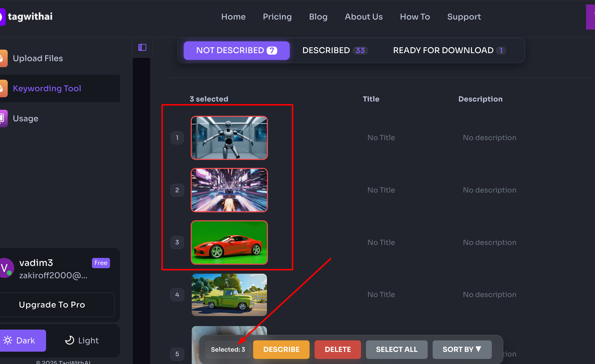This screenshot has width=595, height=364.
Task: Open the Ready For Download tab
Action: [449, 51]
